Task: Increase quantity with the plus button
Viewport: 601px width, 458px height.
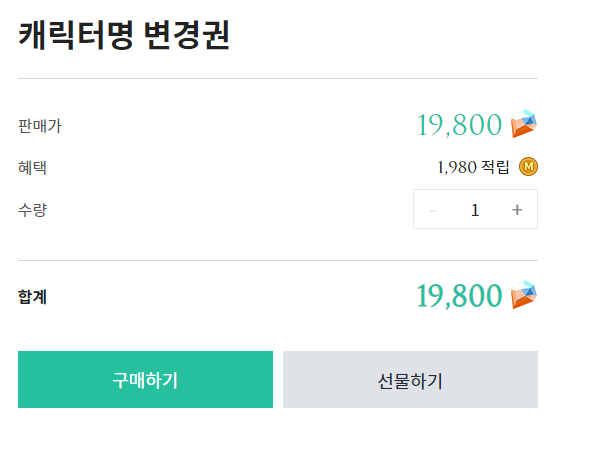Action: 517,210
